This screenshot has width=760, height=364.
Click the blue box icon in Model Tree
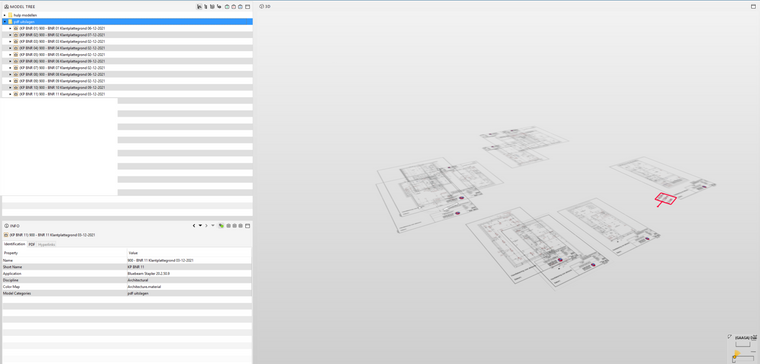pyautogui.click(x=240, y=7)
